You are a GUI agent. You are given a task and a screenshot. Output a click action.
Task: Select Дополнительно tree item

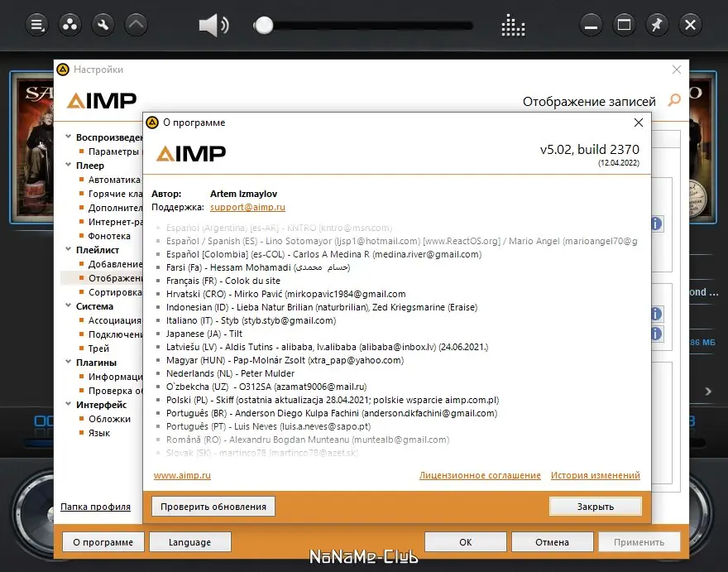115,208
